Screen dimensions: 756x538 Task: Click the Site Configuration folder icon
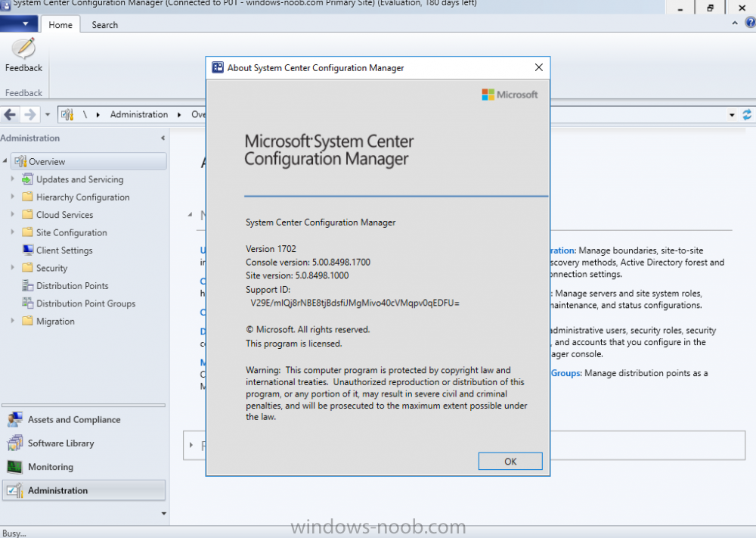pyautogui.click(x=27, y=232)
